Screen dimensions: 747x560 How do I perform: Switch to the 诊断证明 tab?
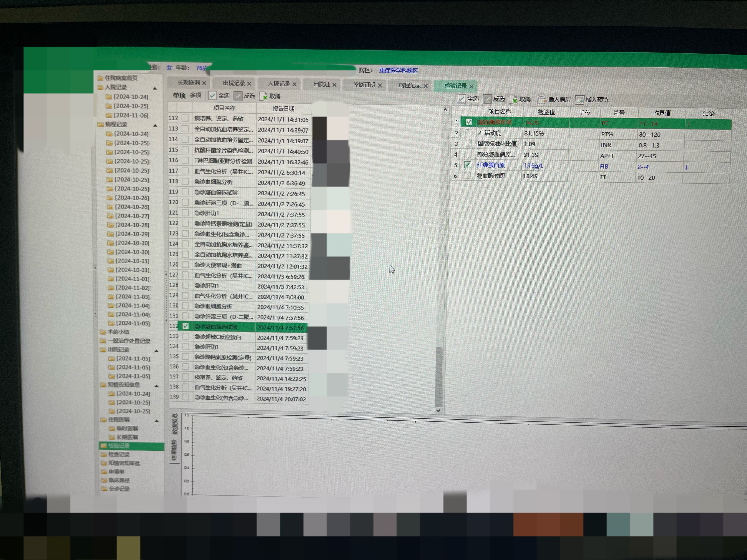[x=364, y=85]
